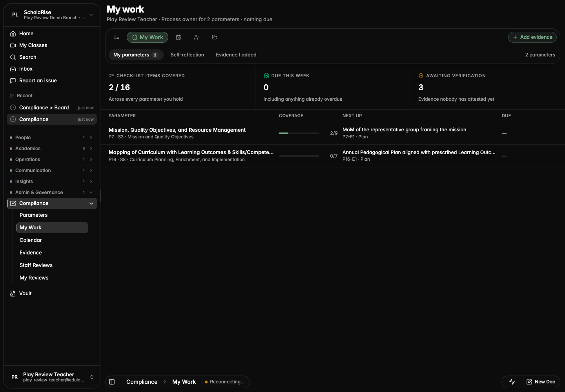Click the PR user avatar
The image size is (565, 392).
15,377
